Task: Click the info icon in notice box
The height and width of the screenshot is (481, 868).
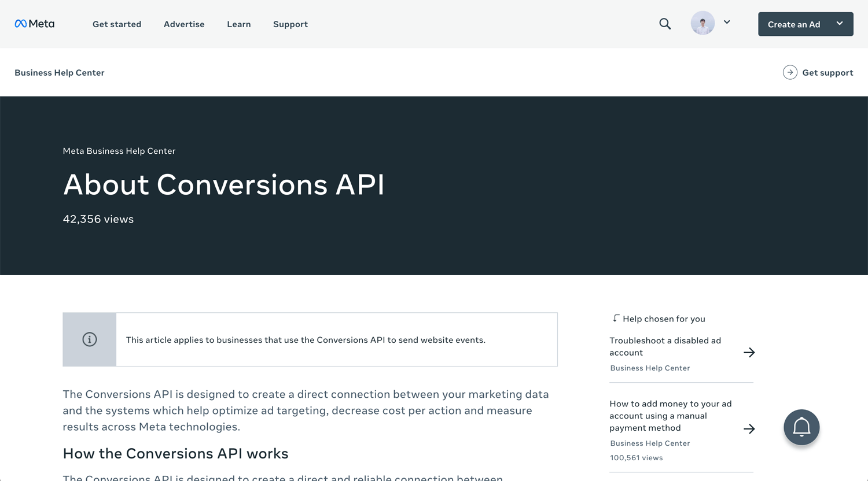Action: [x=90, y=339]
